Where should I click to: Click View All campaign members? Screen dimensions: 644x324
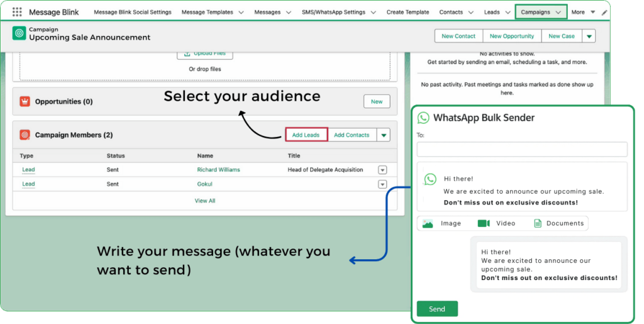click(205, 201)
